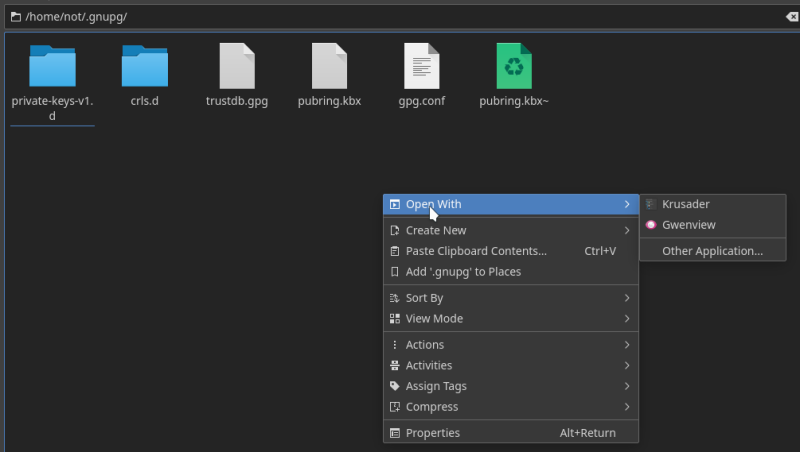Click the Krusader application icon

coord(651,204)
